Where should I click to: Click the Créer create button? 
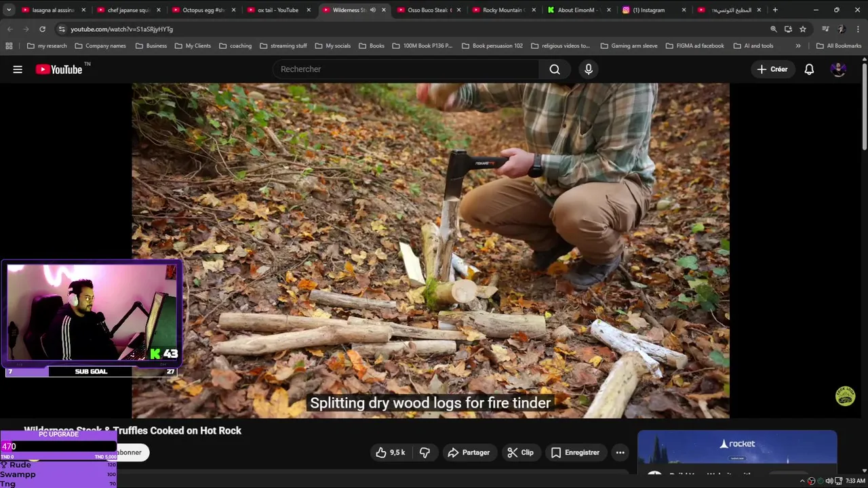[772, 69]
